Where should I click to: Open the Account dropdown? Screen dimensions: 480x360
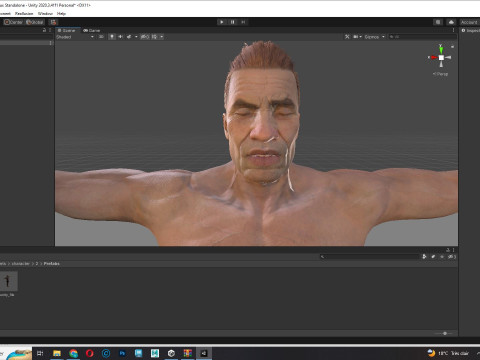point(469,22)
